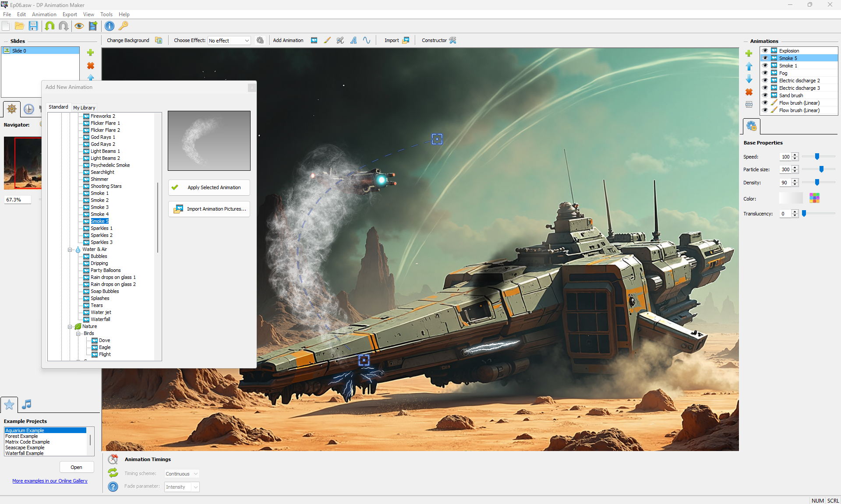Image resolution: width=841 pixels, height=504 pixels.
Task: Open the Timing scheme Continuous dropdown
Action: [x=182, y=474]
